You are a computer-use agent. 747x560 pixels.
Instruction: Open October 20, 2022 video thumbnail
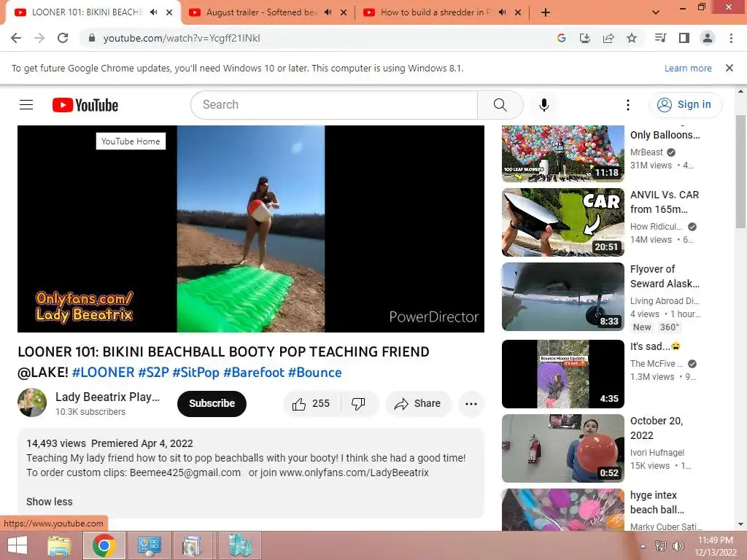coord(563,448)
